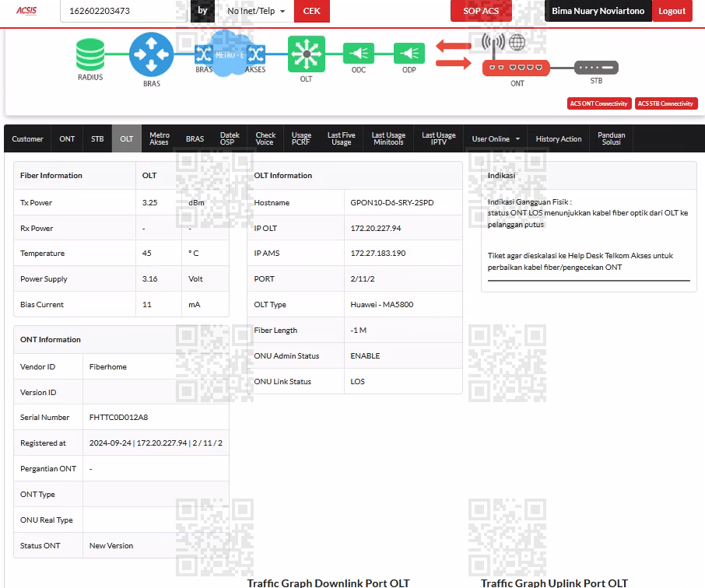The height and width of the screenshot is (588, 705).
Task: Click the Power Supply value 3.16
Action: coord(149,278)
